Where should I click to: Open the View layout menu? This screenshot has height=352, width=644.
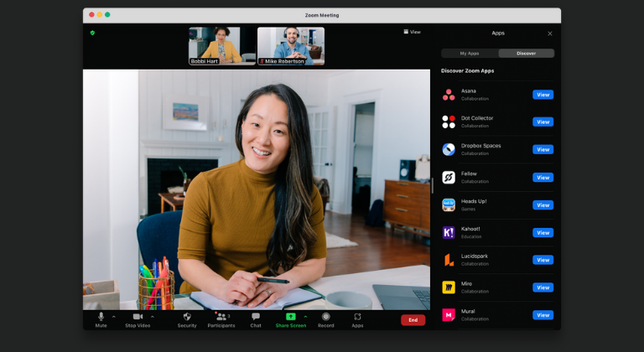coord(412,32)
